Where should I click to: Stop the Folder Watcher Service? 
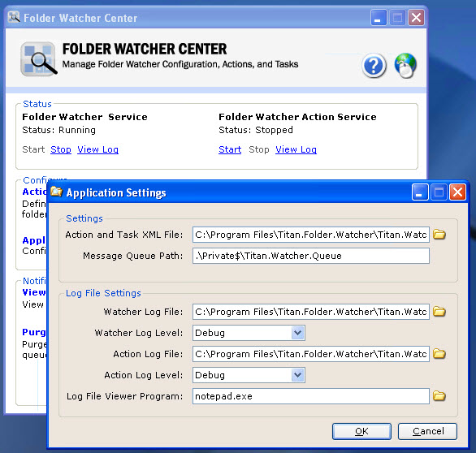[61, 149]
